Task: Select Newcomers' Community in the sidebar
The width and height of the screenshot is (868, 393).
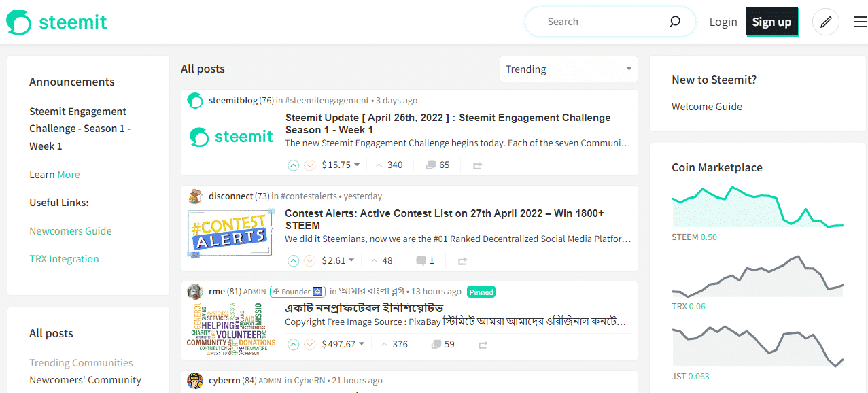Action: [x=86, y=380]
